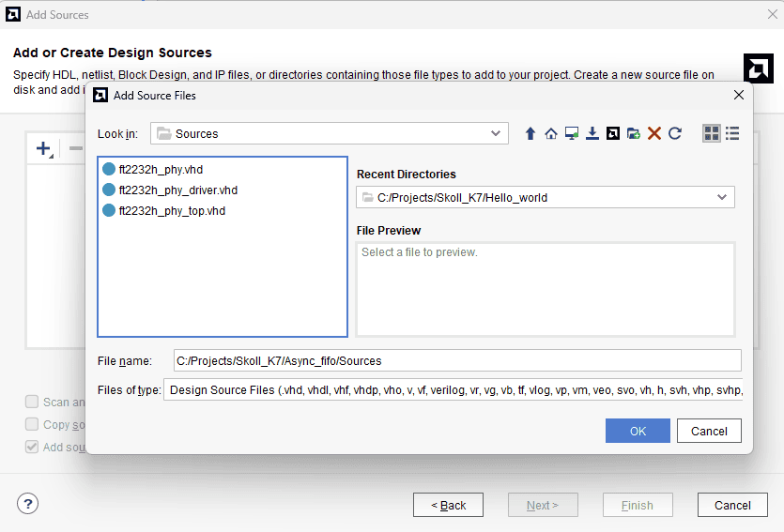Refresh the file listing

point(675,134)
